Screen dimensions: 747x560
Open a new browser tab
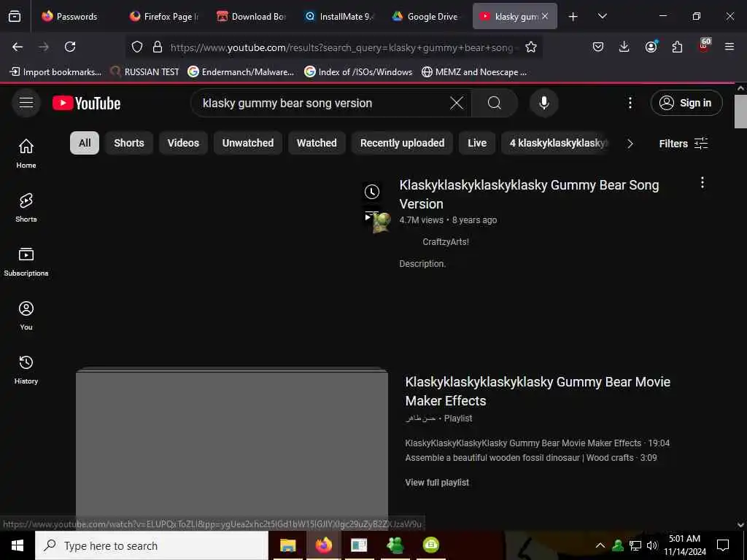pos(573,17)
